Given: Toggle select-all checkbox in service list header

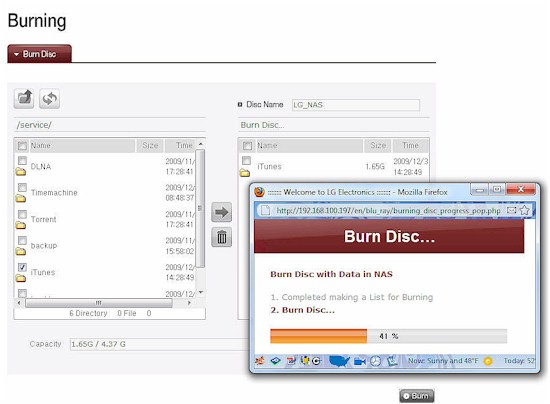Looking at the screenshot, I should [22, 146].
